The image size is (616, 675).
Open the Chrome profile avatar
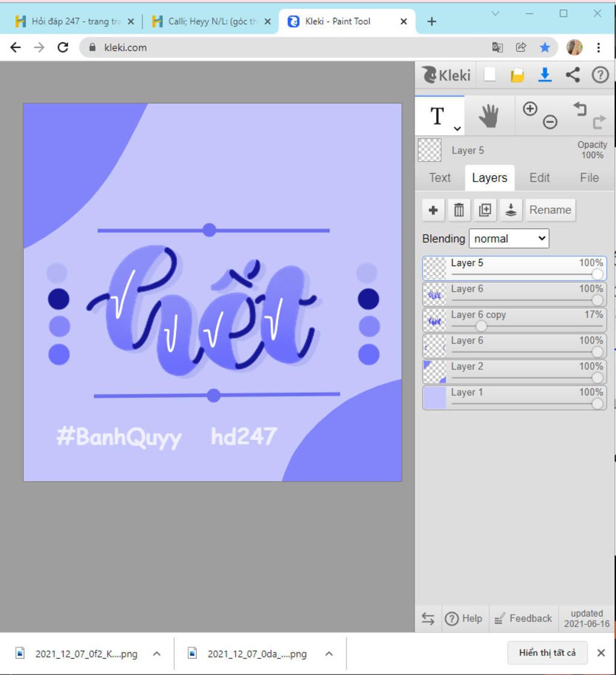(x=574, y=48)
